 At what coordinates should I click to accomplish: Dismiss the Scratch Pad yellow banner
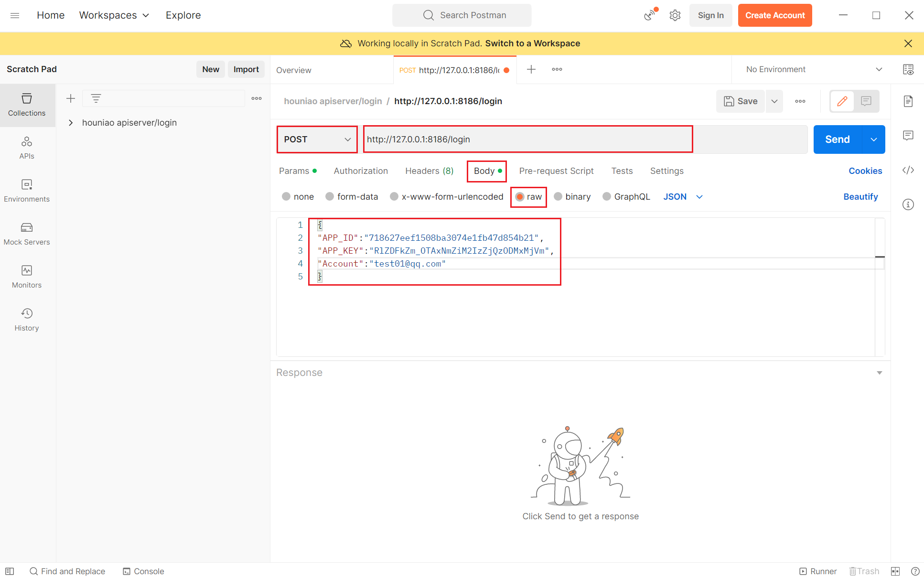tap(908, 43)
